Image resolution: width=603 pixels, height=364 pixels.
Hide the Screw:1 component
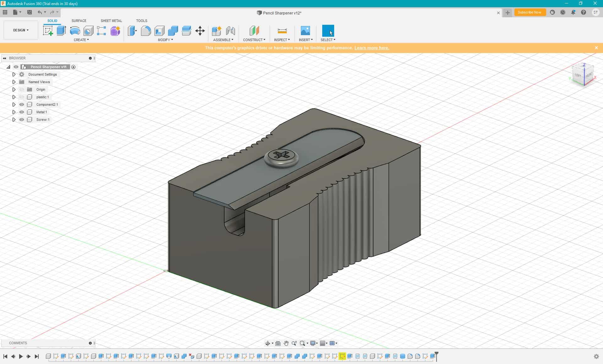22,120
